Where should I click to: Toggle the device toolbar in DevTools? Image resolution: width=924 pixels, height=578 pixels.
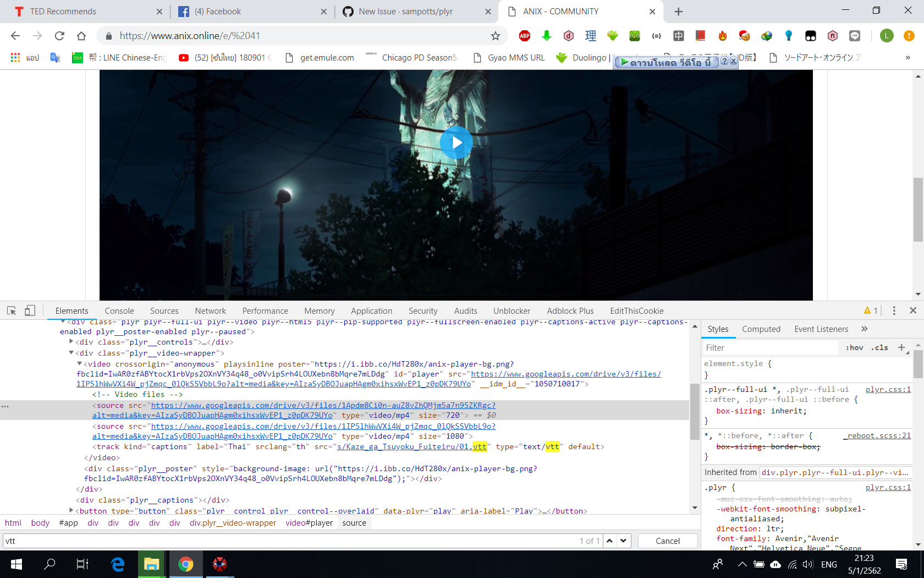(x=30, y=310)
